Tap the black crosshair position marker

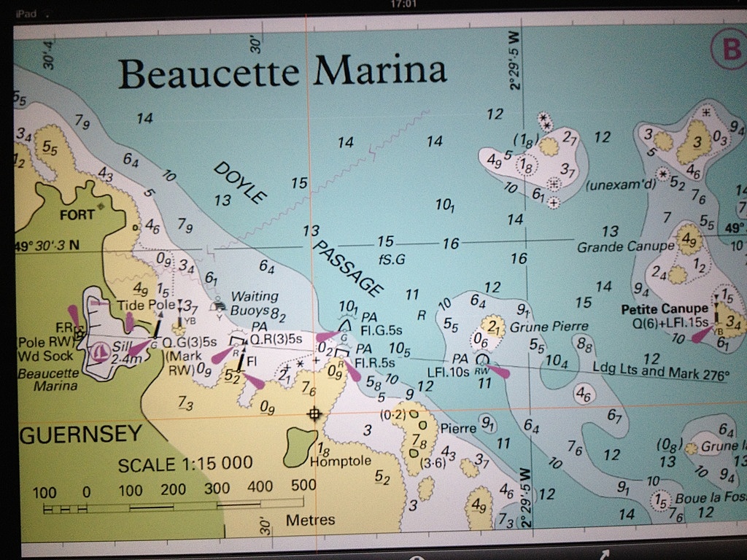pos(314,414)
